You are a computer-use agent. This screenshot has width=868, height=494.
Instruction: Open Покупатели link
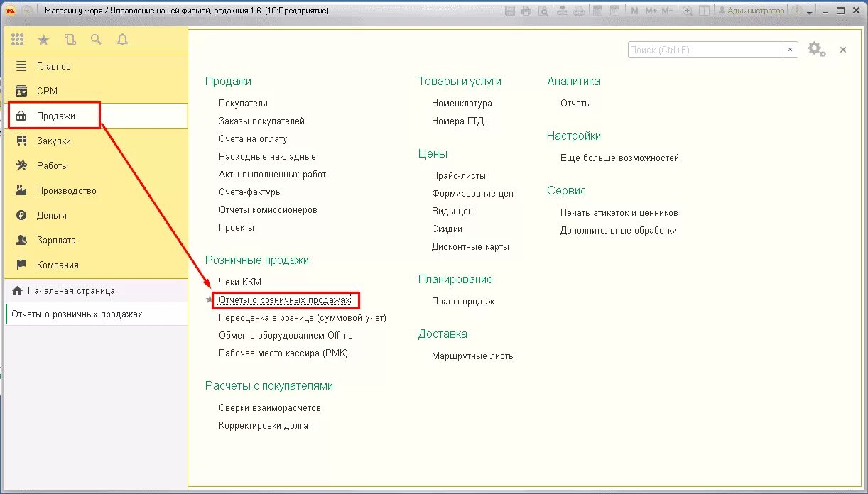243,103
